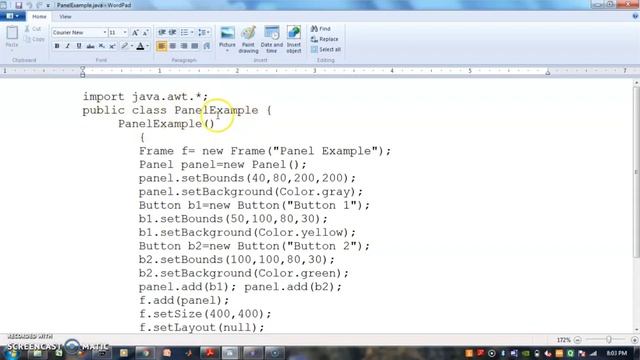Viewport: 640px width, 360px height.
Task: Toggle Underline formatting
Action: coord(79,46)
